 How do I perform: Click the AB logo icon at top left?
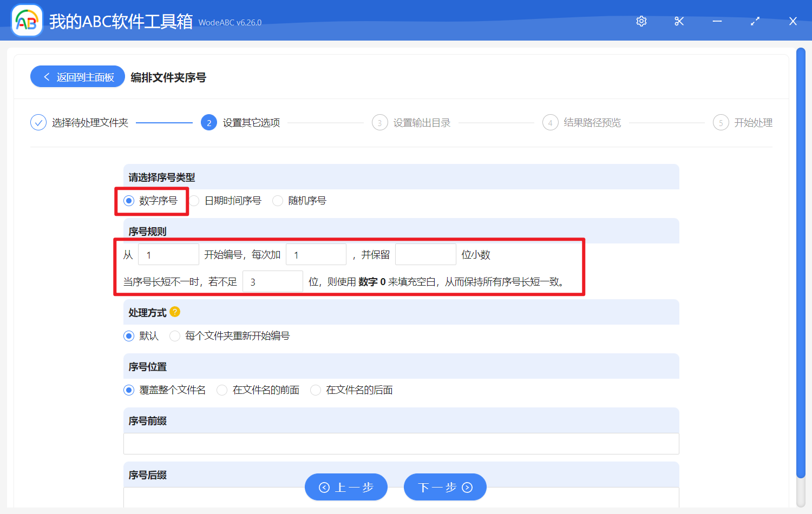point(27,20)
